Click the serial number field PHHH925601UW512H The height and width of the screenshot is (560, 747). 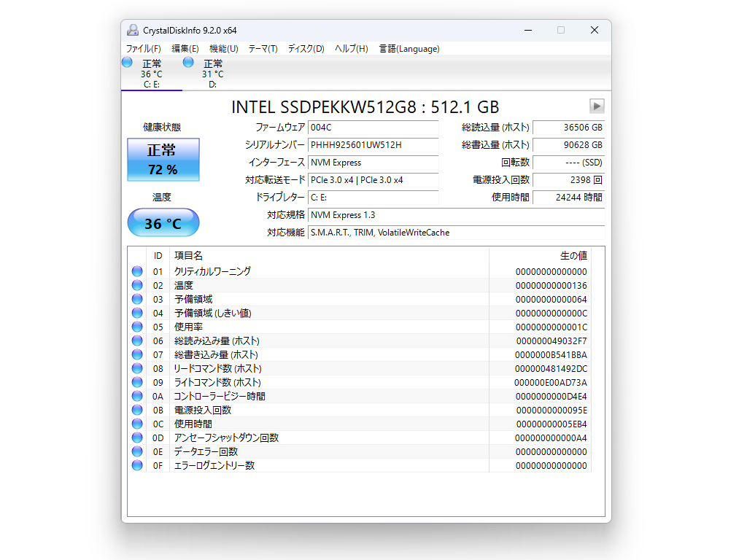pyautogui.click(x=373, y=145)
